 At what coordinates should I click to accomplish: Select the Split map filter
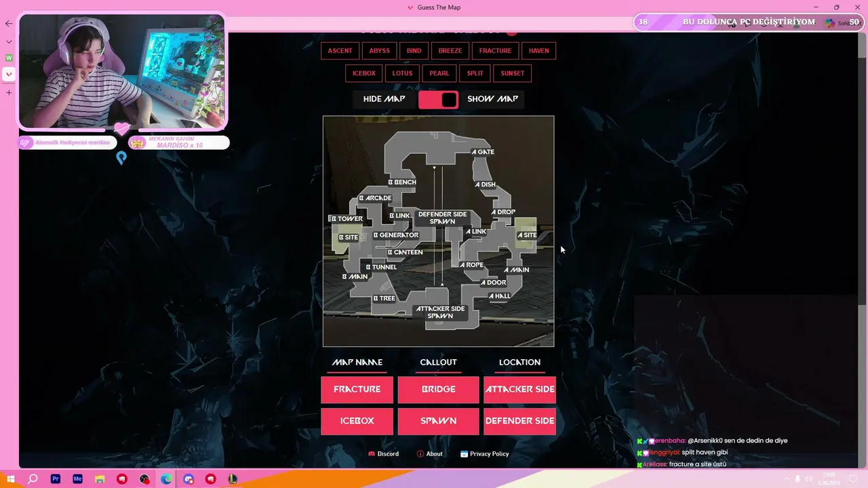tap(475, 73)
